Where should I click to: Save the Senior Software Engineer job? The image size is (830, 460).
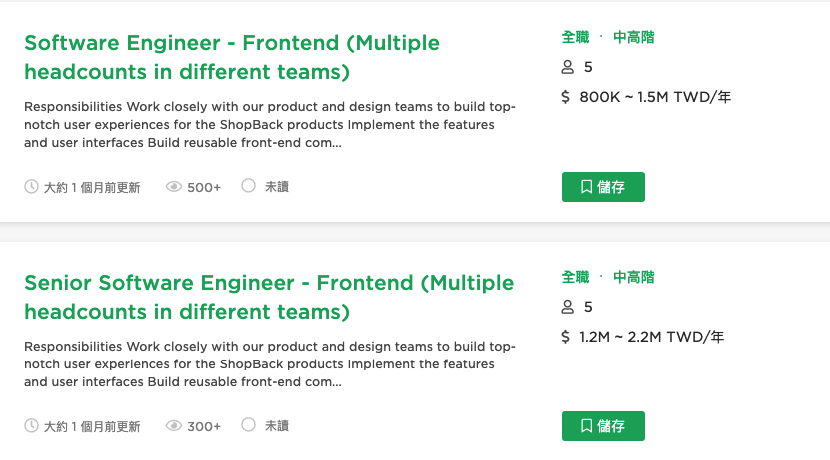pyautogui.click(x=603, y=426)
